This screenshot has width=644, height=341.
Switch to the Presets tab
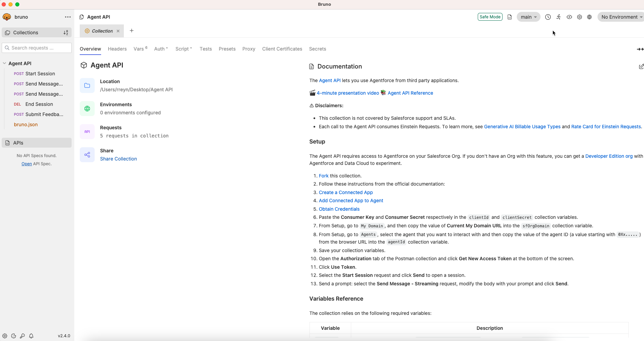click(x=227, y=49)
